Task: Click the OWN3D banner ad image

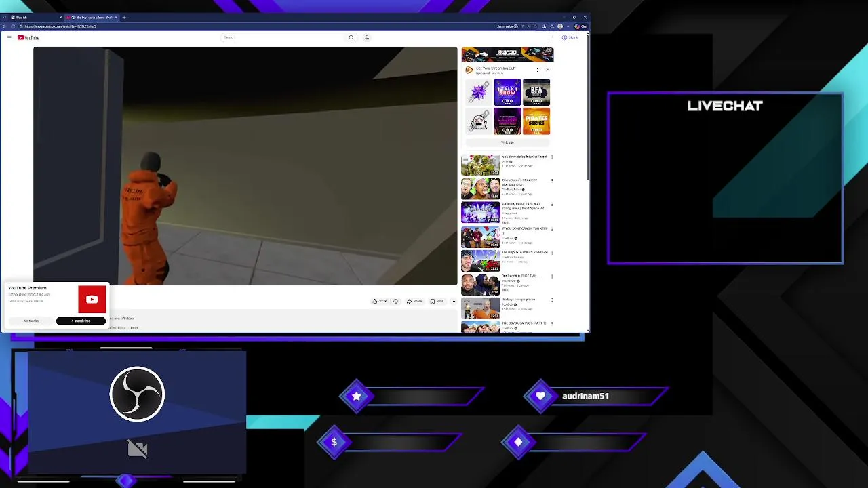Action: click(x=507, y=55)
